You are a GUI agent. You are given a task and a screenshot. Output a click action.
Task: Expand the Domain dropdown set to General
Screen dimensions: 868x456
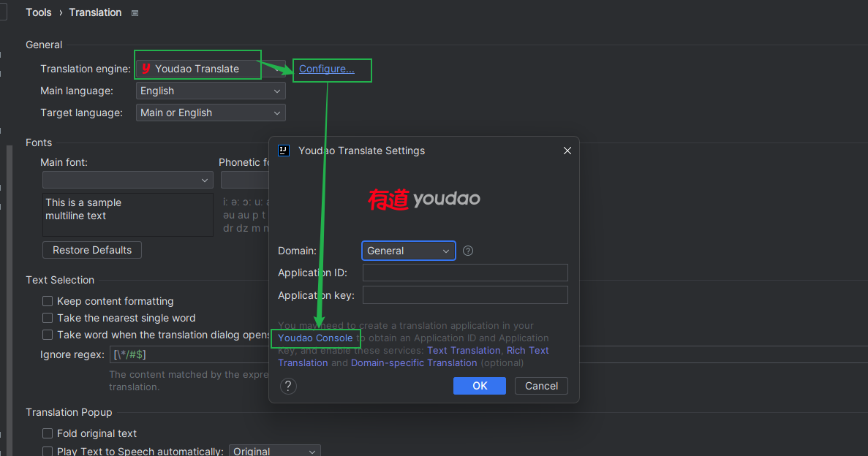click(x=409, y=251)
